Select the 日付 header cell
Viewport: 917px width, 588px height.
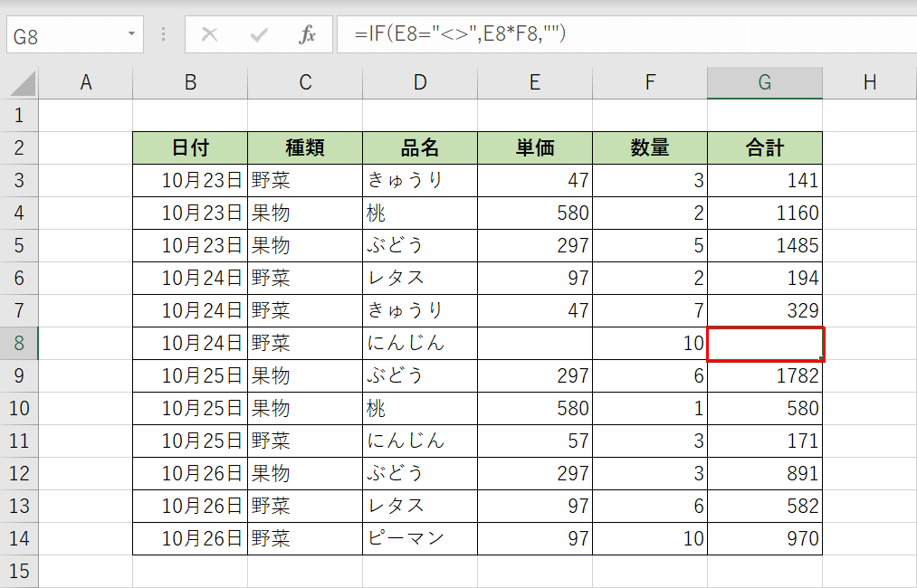coord(190,147)
